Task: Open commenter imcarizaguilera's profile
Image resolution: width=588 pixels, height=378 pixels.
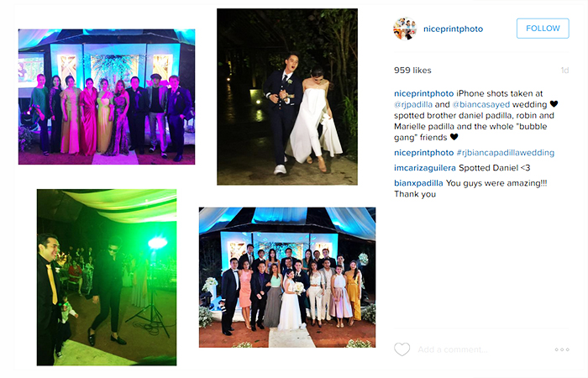Action: tap(425, 168)
